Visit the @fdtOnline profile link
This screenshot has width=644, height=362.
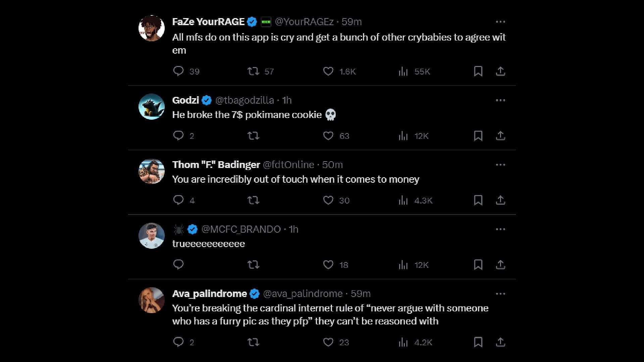coord(288,165)
